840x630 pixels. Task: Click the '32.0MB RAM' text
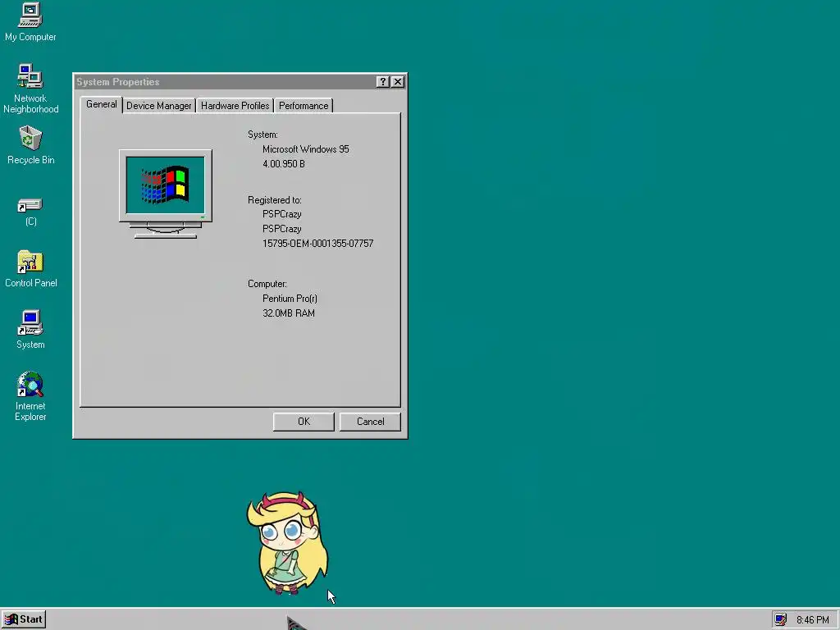[289, 313]
